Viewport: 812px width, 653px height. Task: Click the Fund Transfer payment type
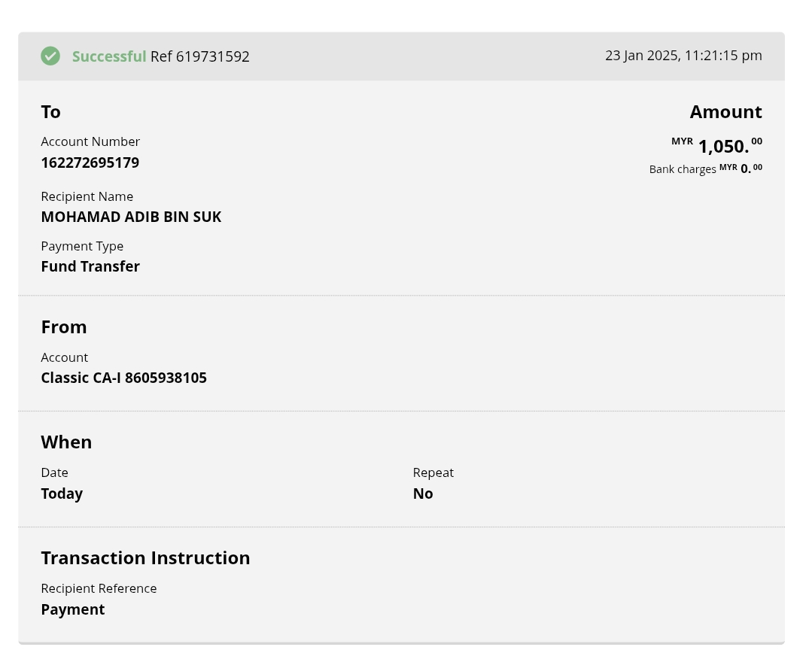click(90, 266)
